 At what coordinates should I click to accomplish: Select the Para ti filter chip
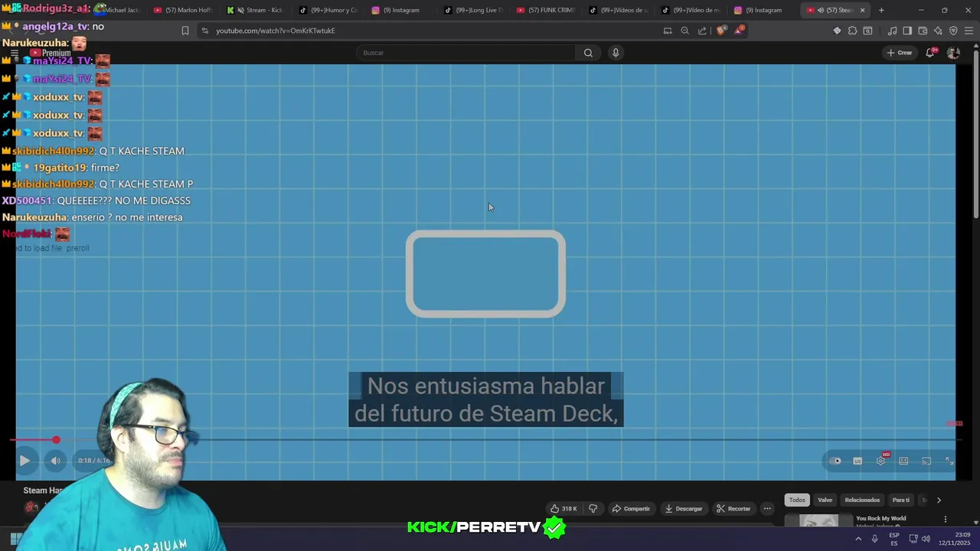[901, 500]
